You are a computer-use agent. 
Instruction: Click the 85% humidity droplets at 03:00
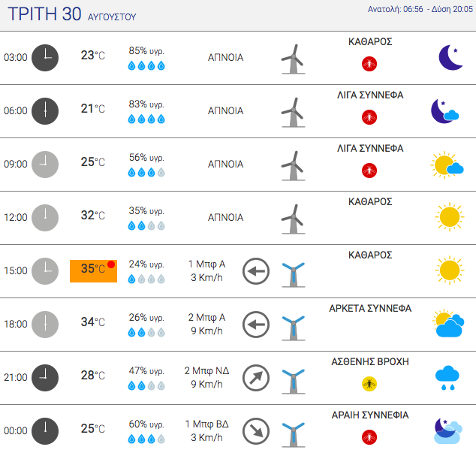146,65
